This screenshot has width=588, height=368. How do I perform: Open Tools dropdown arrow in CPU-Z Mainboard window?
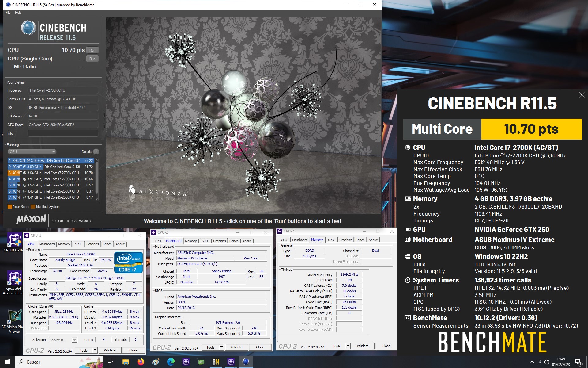coord(221,347)
